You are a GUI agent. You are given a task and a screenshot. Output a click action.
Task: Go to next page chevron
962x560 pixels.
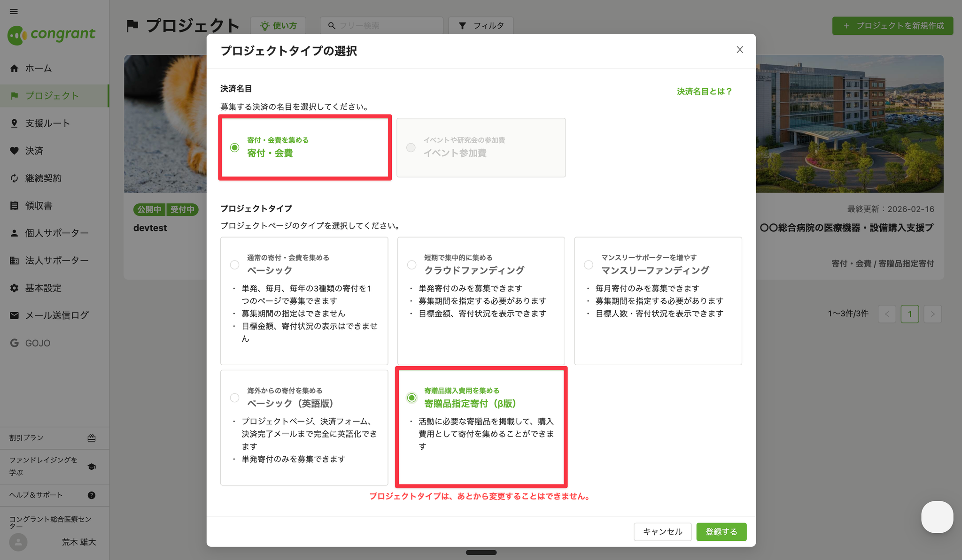click(x=932, y=314)
